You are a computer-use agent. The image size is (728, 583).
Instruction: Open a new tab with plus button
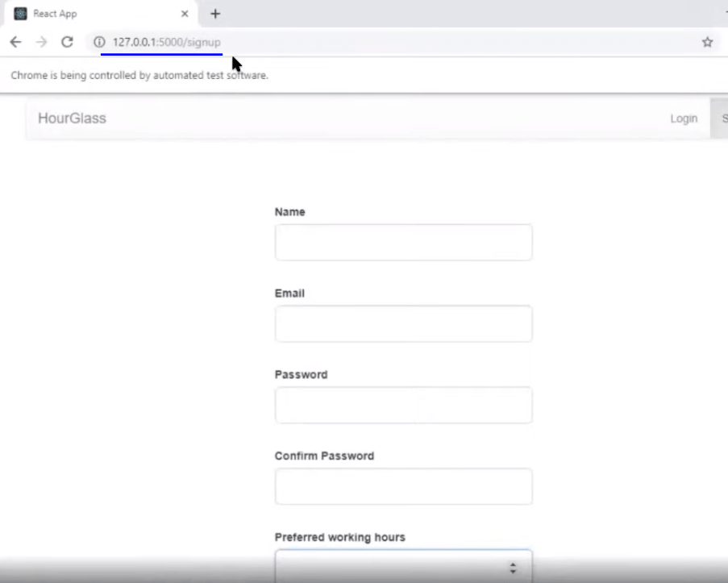215,14
